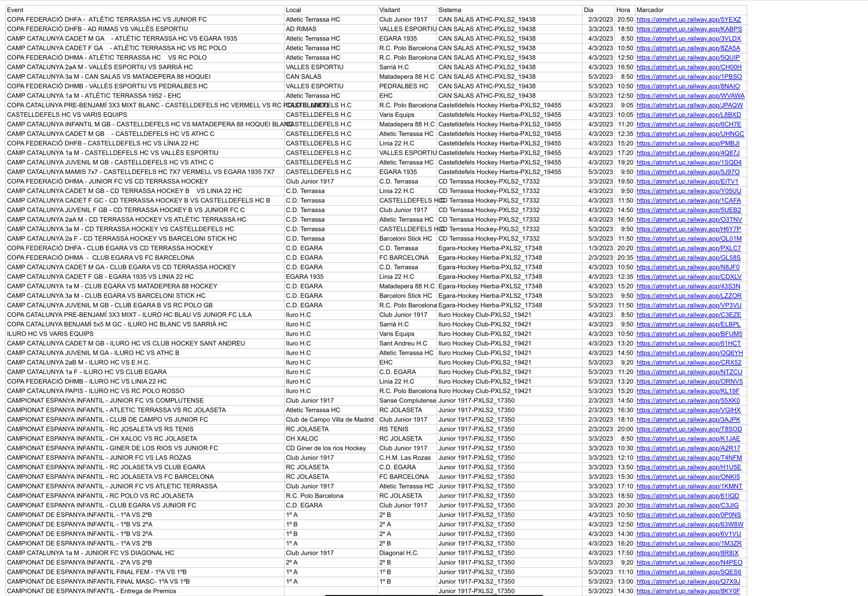Screen dimensions: 868x596
Task: Select the 'RS TENIS' visitant cell
Action: 407,429
